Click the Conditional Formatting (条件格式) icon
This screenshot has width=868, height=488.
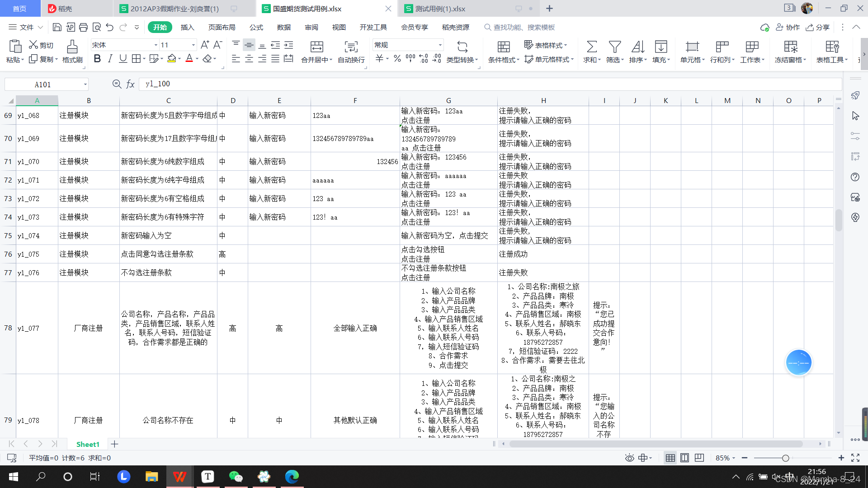pyautogui.click(x=504, y=47)
